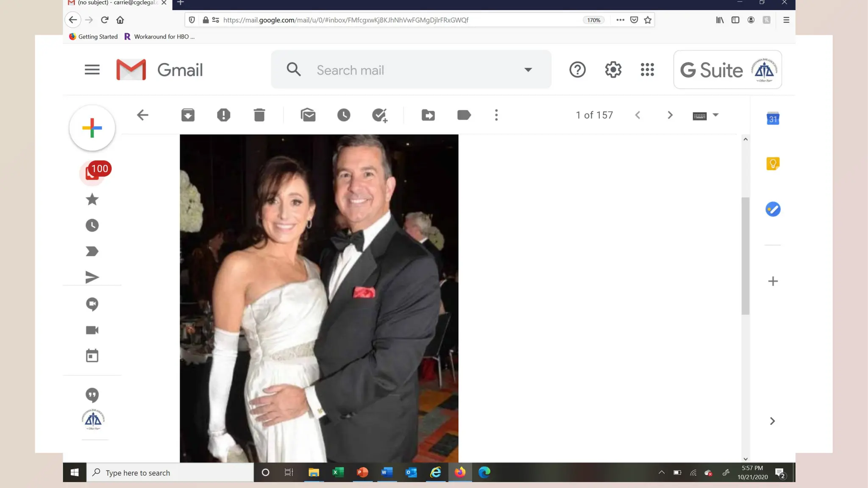
Task: Expand the right side panel chevron
Action: click(772, 421)
